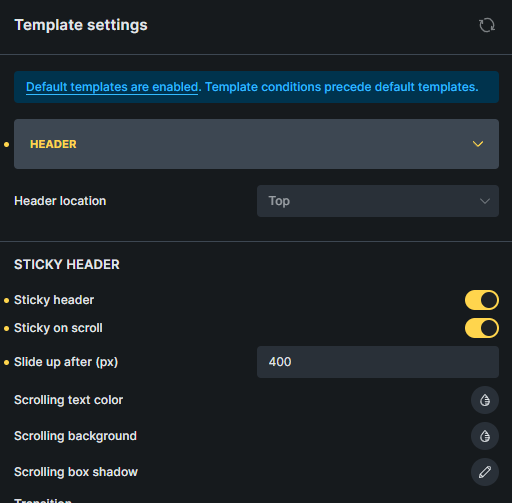Click the Header location dropdown arrow

484,201
